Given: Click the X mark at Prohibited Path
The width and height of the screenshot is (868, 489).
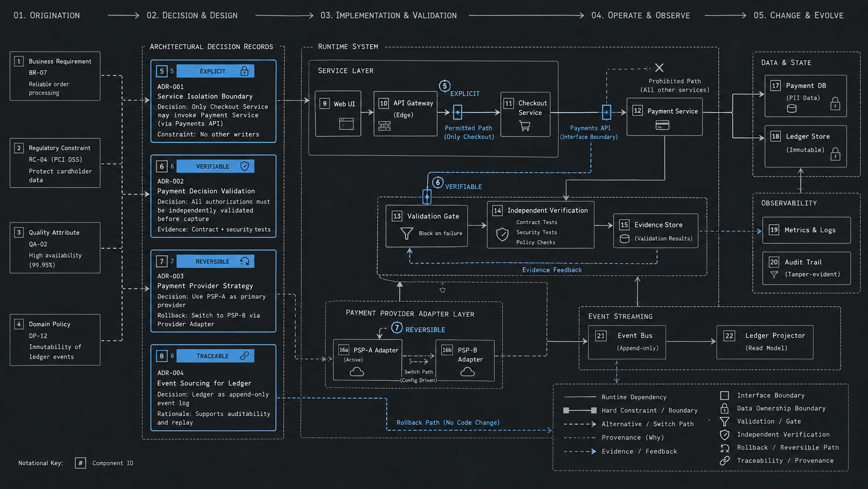Looking at the screenshot, I should (659, 68).
